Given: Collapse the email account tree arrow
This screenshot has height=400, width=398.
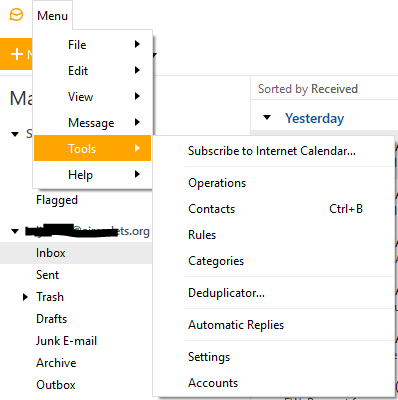Looking at the screenshot, I should 15,231.
